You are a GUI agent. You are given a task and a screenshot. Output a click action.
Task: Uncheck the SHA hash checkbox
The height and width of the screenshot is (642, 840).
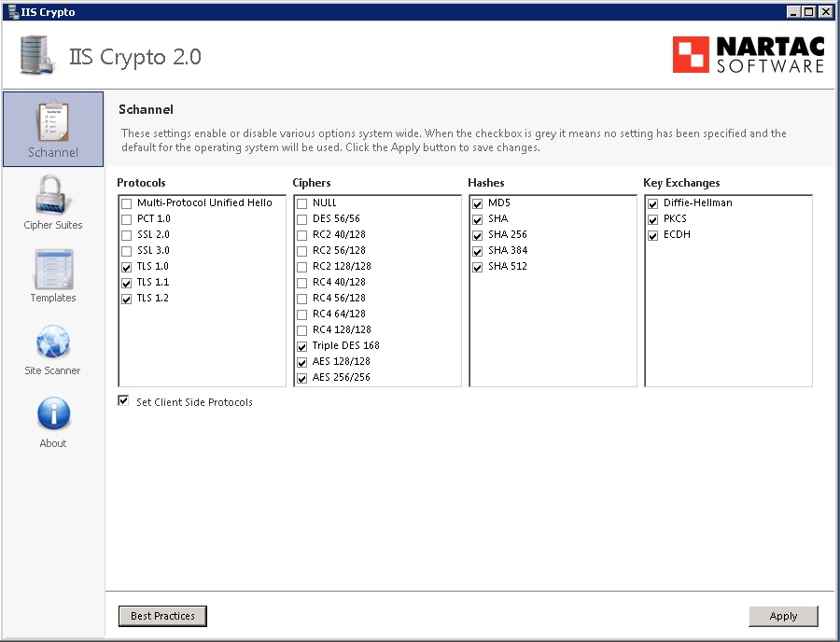pyautogui.click(x=477, y=219)
